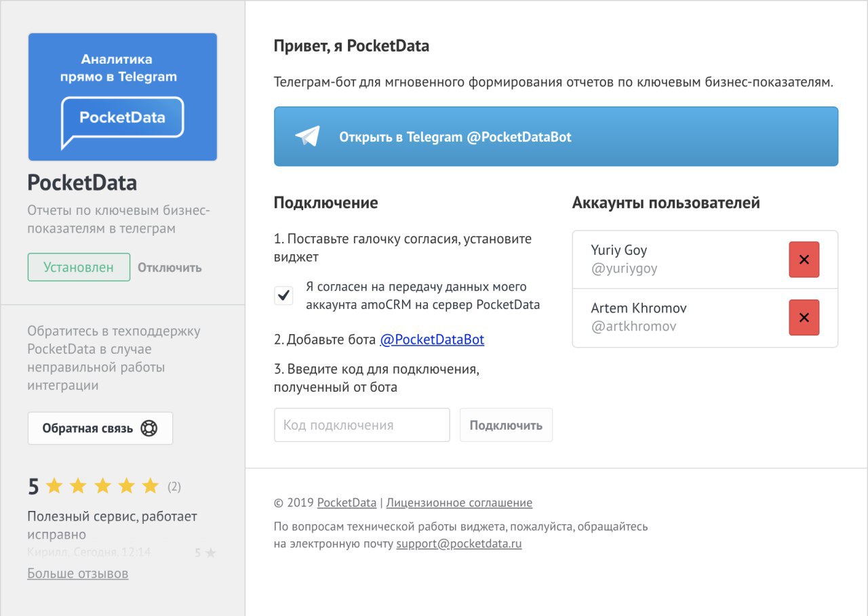The height and width of the screenshot is (616, 868).
Task: Remove Artem Khromov account with red X
Action: pyautogui.click(x=804, y=317)
